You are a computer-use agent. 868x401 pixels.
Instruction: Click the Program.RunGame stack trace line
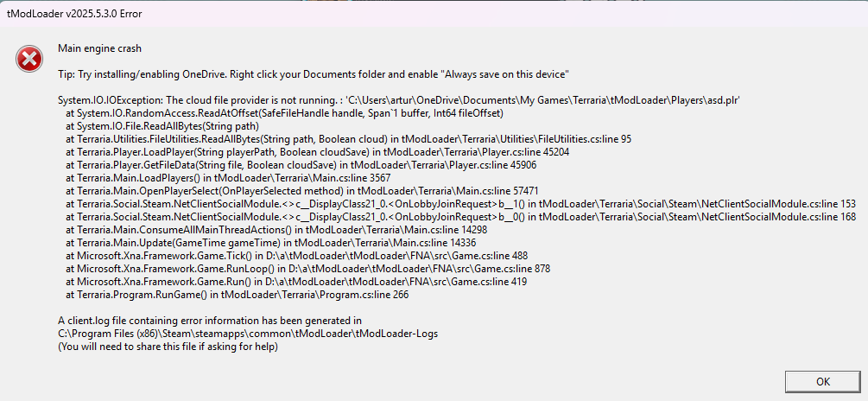coord(237,295)
